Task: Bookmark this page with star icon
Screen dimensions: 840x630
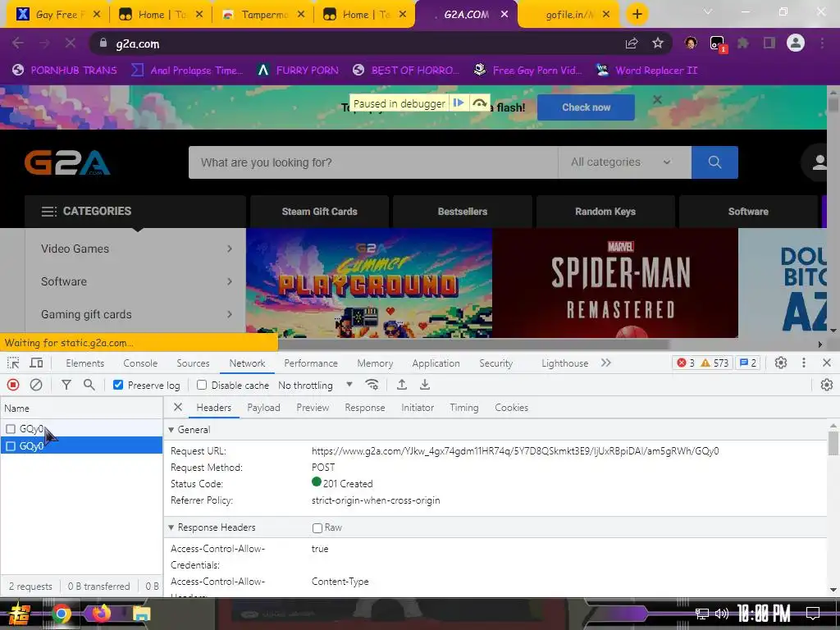Action: pyautogui.click(x=658, y=43)
